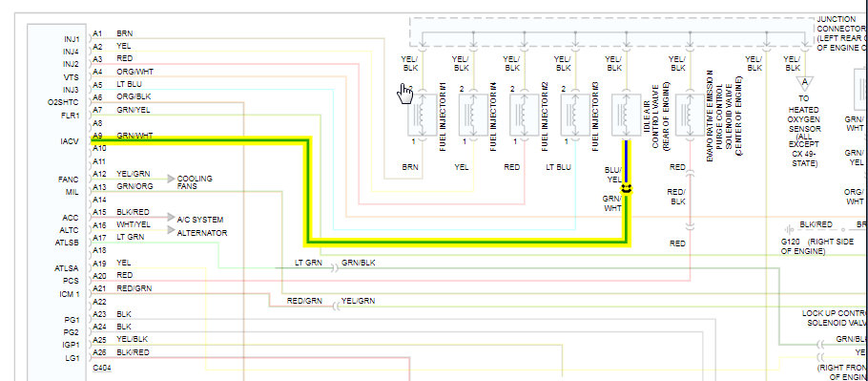Screen dimensions: 868x381
Task: Click pin label A26
Action: click(99, 352)
